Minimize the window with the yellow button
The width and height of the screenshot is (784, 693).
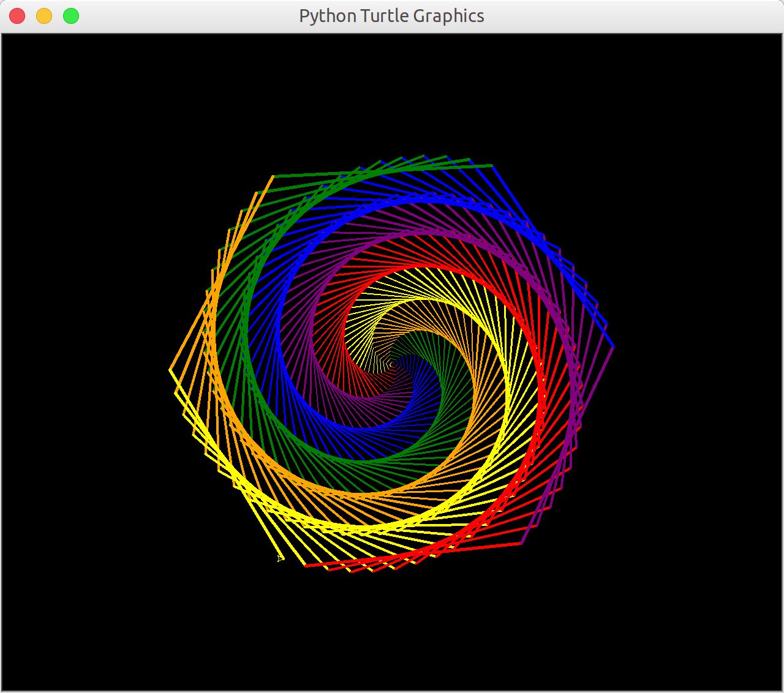tap(44, 16)
